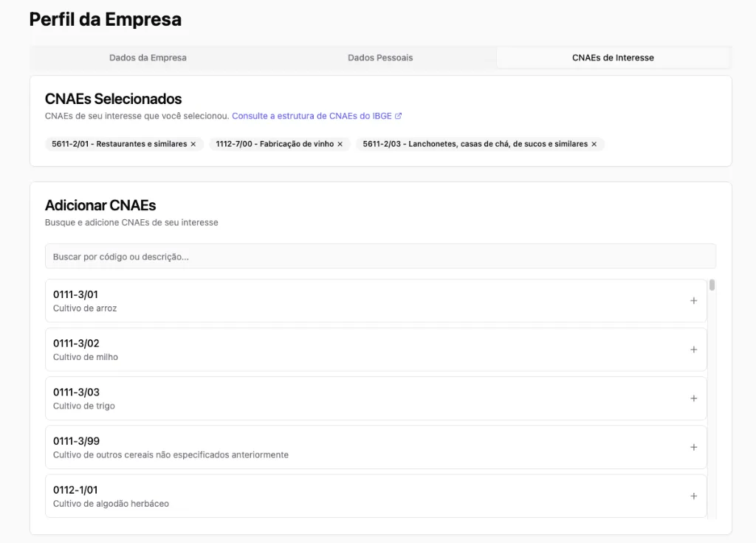Remove the Restaurantes e similares CNAE chip
This screenshot has width=756, height=543.
193,144
